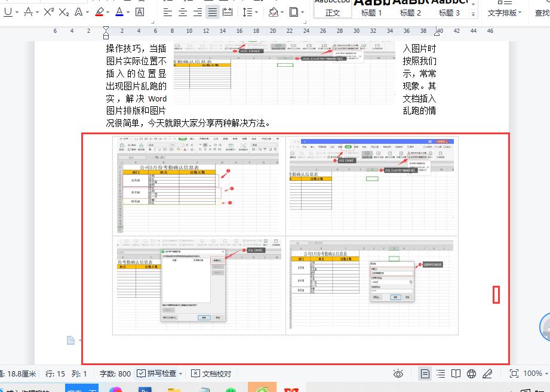550x392 pixels.
Task: Click 字数: 800 word count
Action: point(115,374)
